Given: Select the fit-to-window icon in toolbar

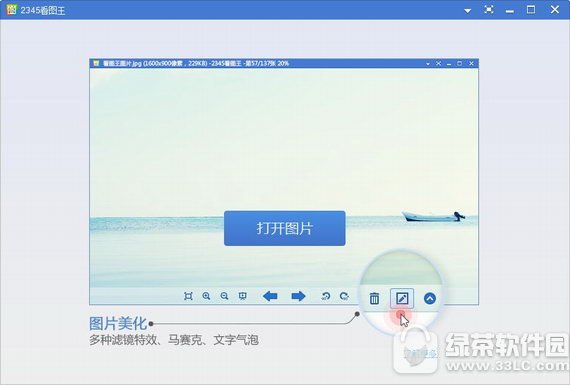Looking at the screenshot, I should click(x=188, y=296).
